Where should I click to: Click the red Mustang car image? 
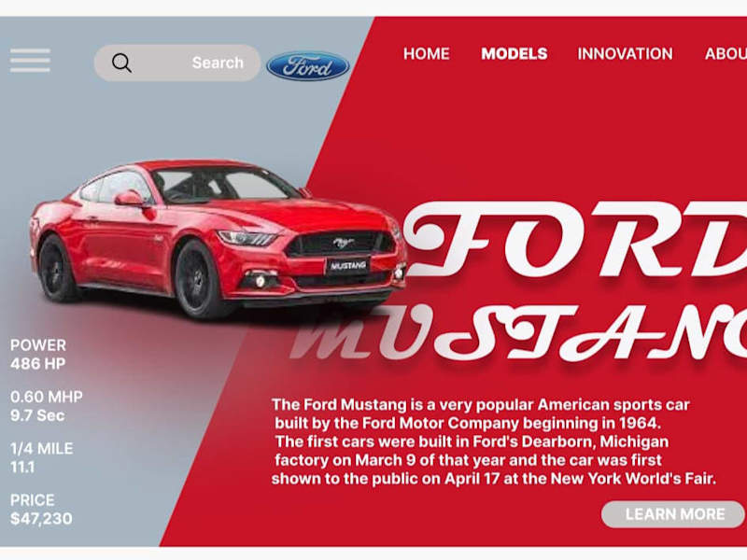[218, 238]
